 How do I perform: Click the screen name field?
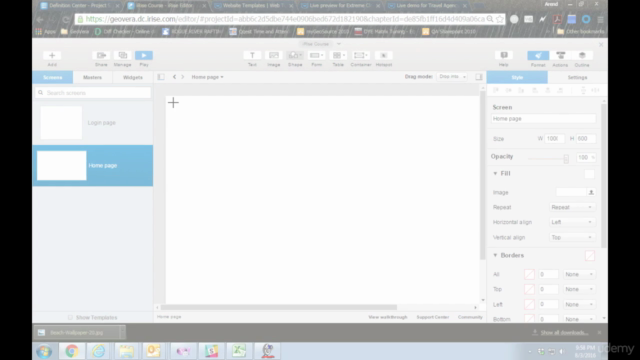click(x=543, y=119)
